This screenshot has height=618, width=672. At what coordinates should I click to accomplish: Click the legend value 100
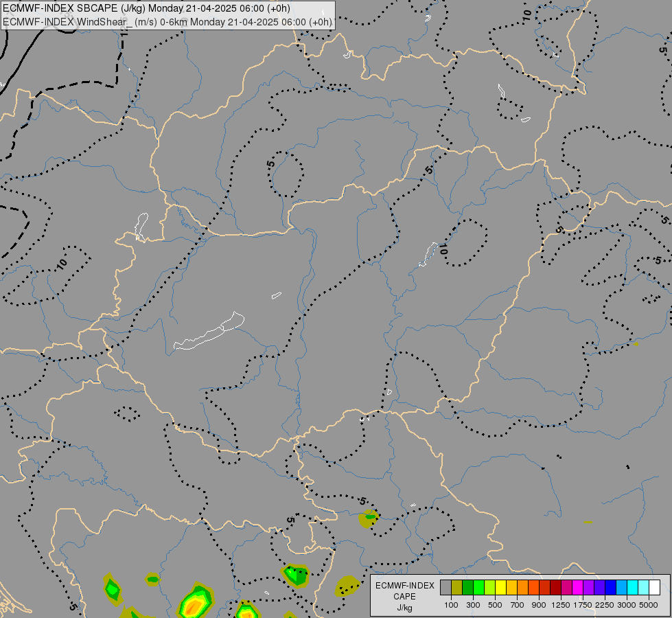tap(451, 605)
